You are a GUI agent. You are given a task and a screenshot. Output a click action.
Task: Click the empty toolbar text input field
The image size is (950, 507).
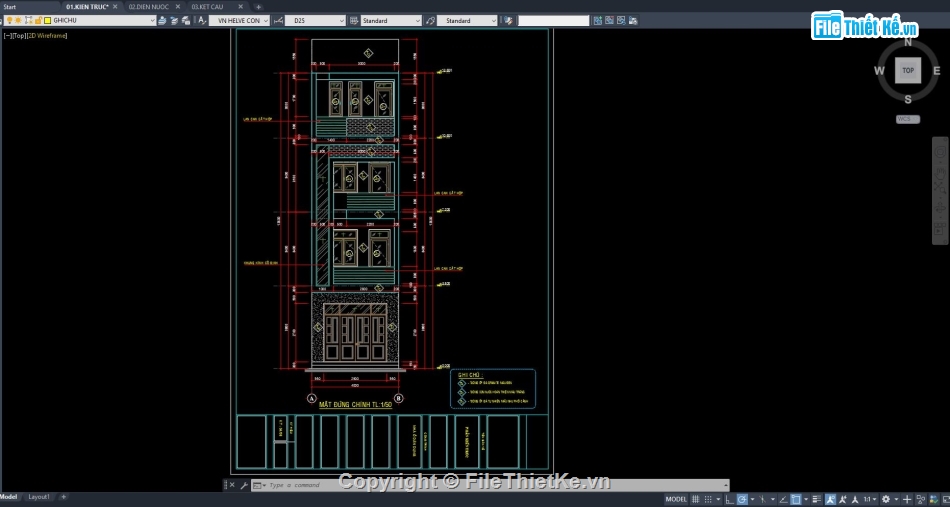click(x=553, y=20)
